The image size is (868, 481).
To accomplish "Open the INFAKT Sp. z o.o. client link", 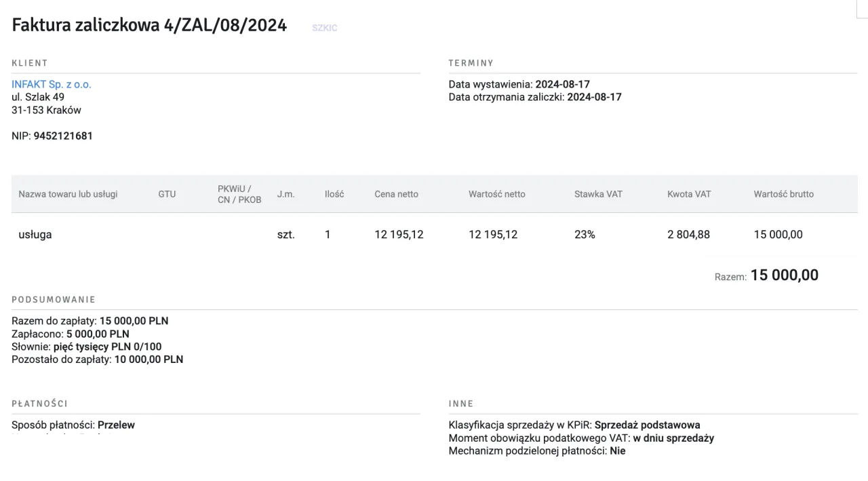I will 52,85.
